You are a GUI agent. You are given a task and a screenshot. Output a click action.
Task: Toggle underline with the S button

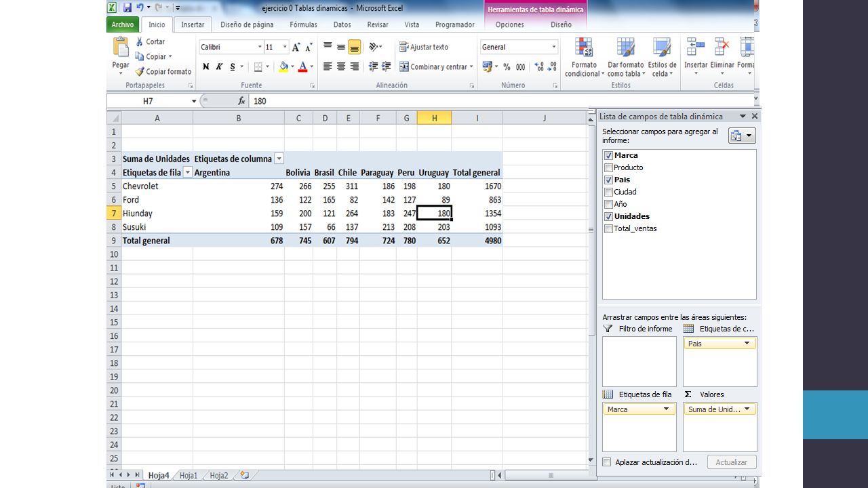tap(233, 66)
